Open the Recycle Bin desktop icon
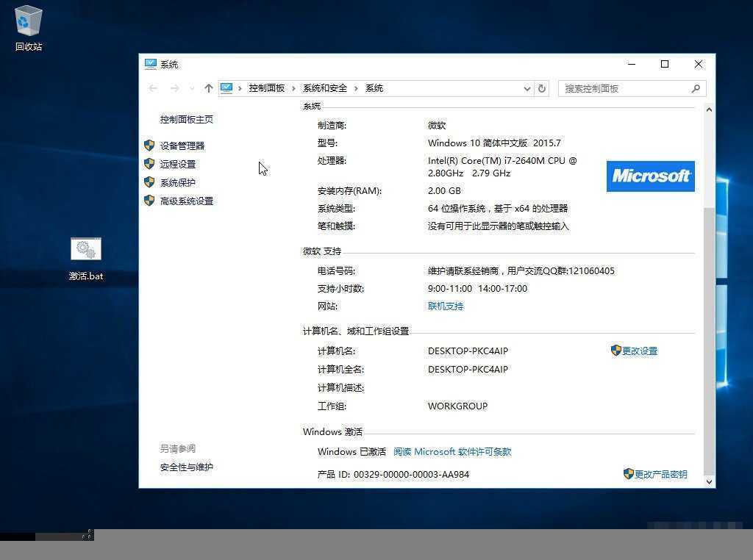The image size is (753, 560). click(x=29, y=27)
